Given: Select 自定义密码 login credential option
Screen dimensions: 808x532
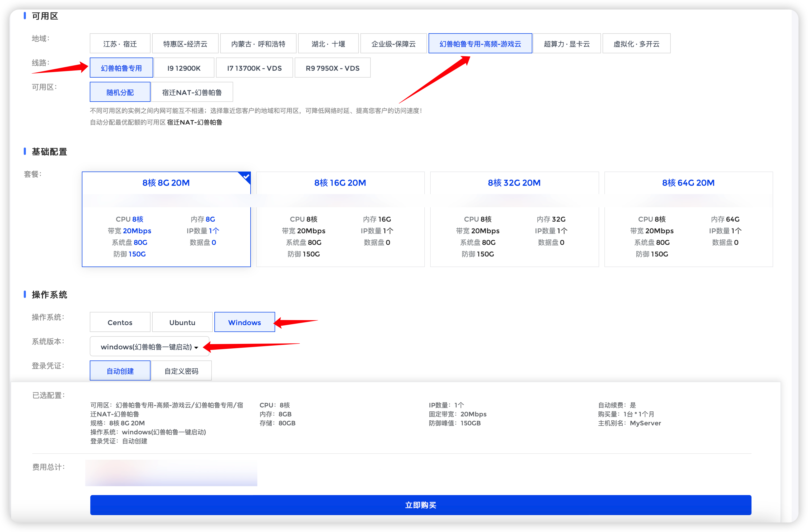Looking at the screenshot, I should click(181, 371).
